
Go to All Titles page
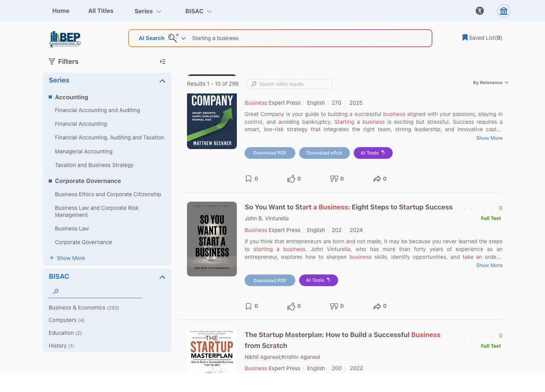point(101,11)
